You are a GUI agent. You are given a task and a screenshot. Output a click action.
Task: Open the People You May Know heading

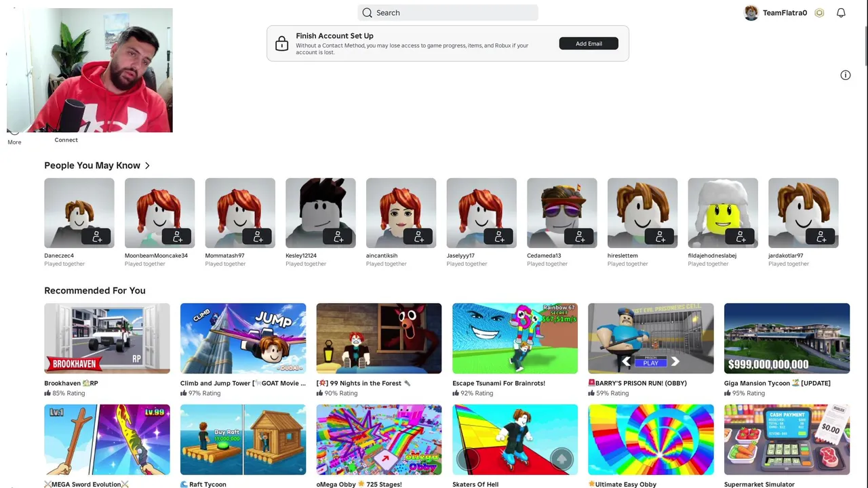(x=92, y=165)
